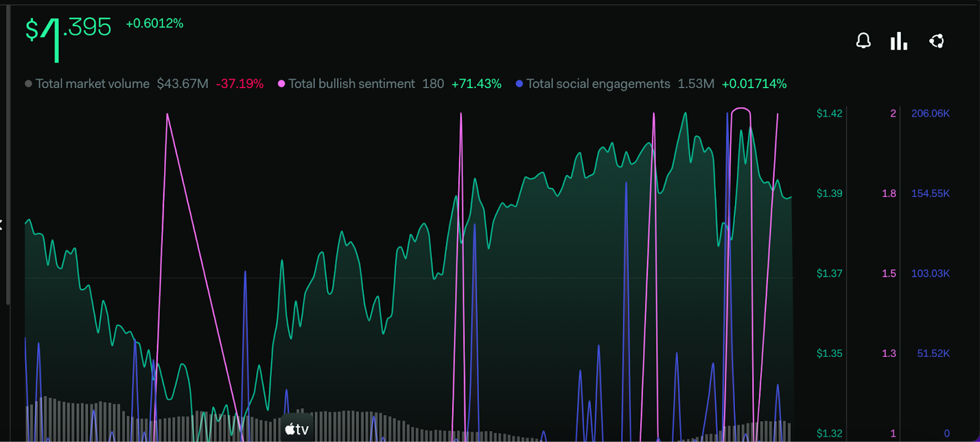The image size is (980, 442).
Task: Toggle the Total bullish sentiment series
Action: point(352,84)
